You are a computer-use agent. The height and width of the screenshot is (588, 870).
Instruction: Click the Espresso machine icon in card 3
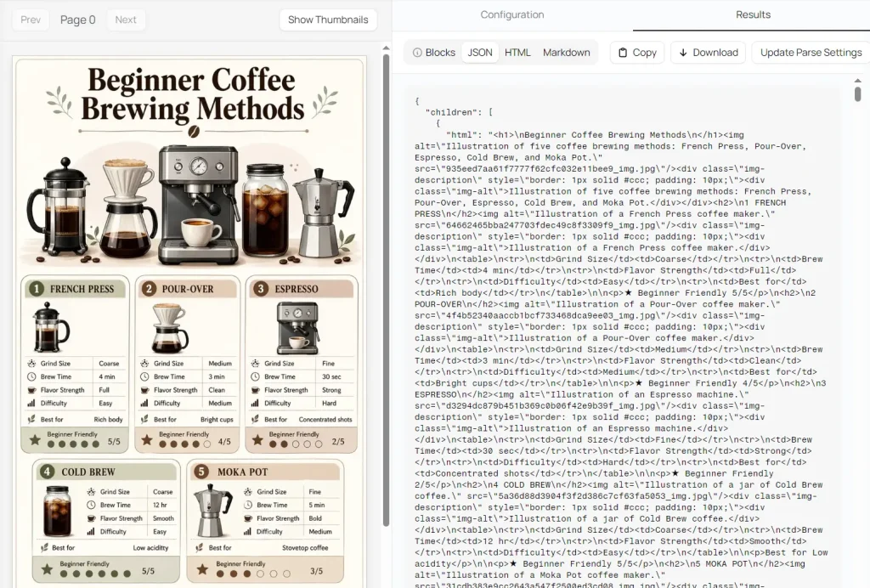297,327
